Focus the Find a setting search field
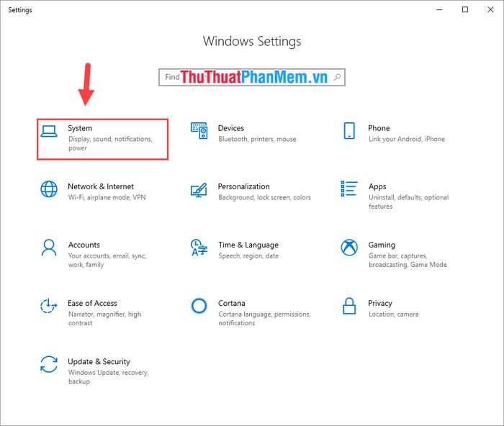Viewport: 504px width, 426px height. coord(252,77)
